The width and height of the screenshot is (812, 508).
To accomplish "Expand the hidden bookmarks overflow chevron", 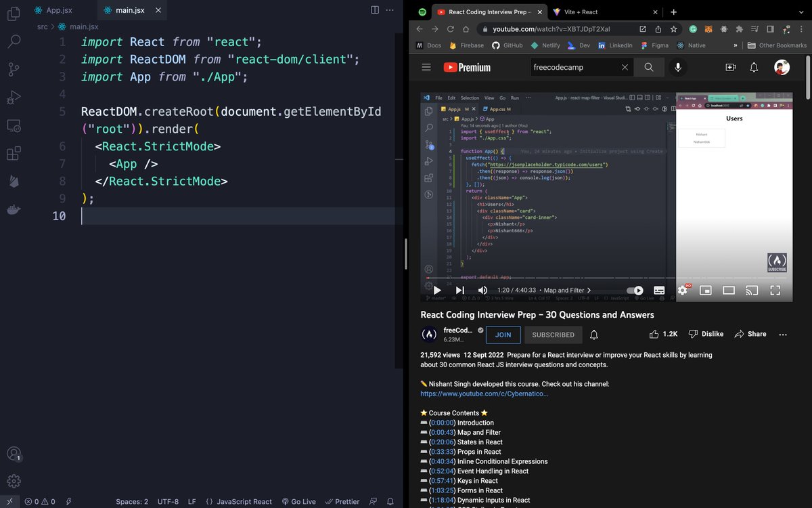I will pyautogui.click(x=735, y=45).
